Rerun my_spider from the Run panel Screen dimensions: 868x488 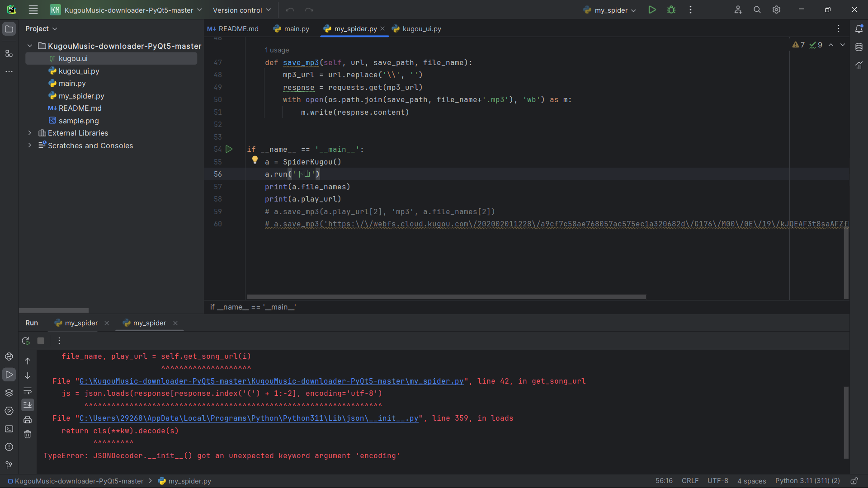click(26, 341)
